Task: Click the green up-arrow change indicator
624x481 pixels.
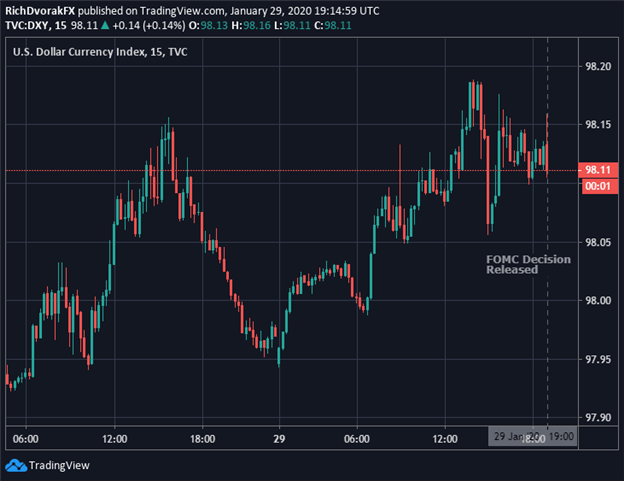Action: pyautogui.click(x=105, y=25)
